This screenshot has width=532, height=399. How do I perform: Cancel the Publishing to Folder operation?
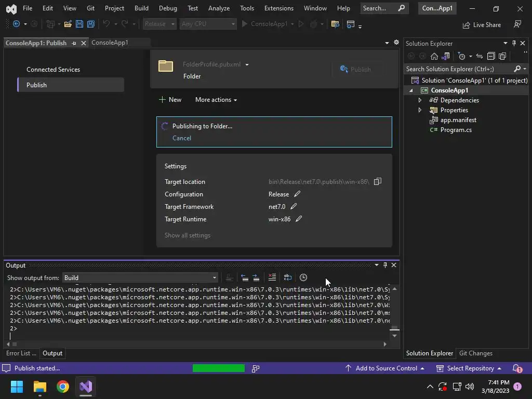[181, 138]
